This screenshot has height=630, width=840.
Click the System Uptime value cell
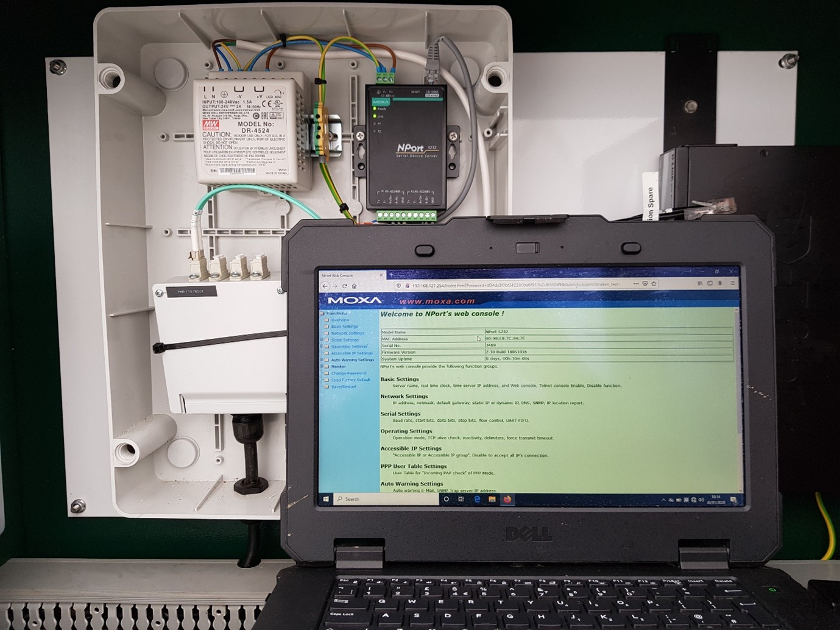click(609, 359)
